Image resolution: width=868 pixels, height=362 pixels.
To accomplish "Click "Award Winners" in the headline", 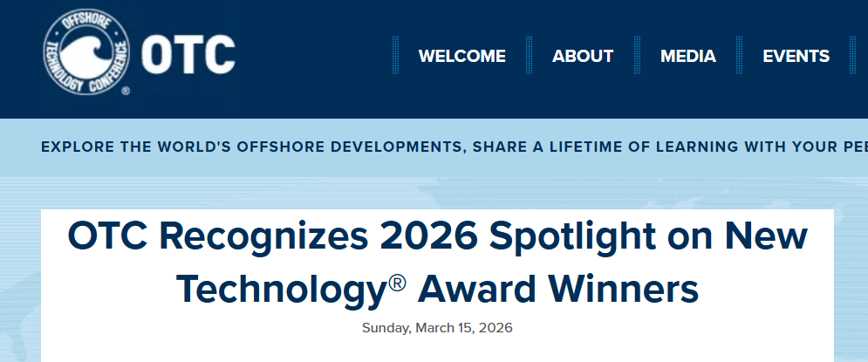I will (558, 289).
